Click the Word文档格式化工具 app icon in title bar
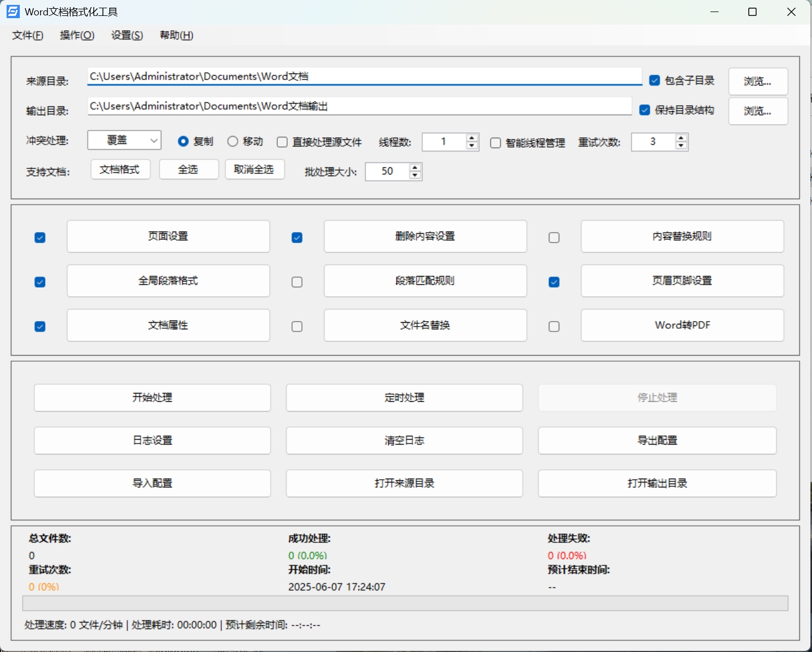812x652 pixels. pos(13,12)
